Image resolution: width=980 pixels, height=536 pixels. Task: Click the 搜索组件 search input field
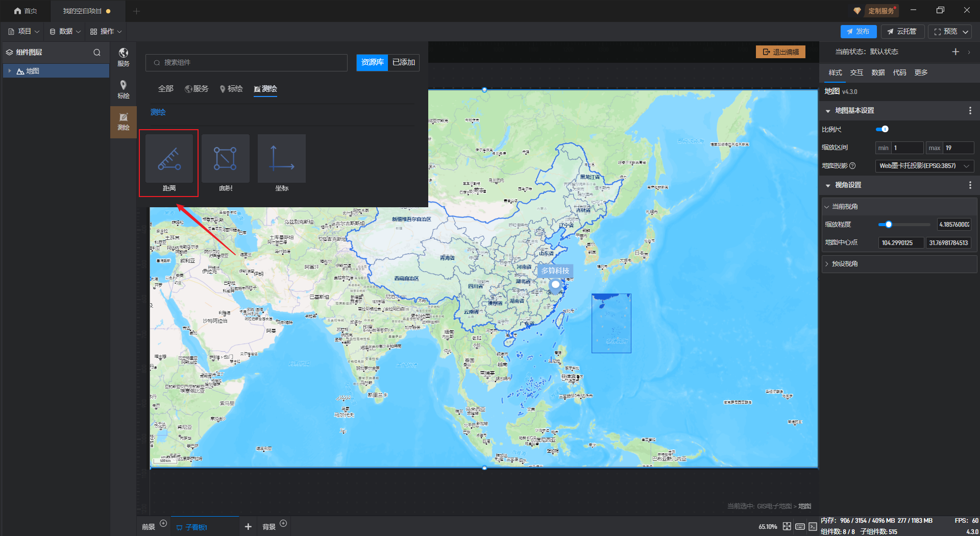click(x=247, y=62)
